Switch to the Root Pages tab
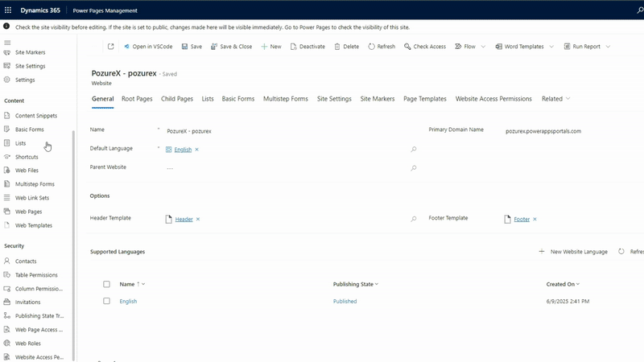 point(137,99)
